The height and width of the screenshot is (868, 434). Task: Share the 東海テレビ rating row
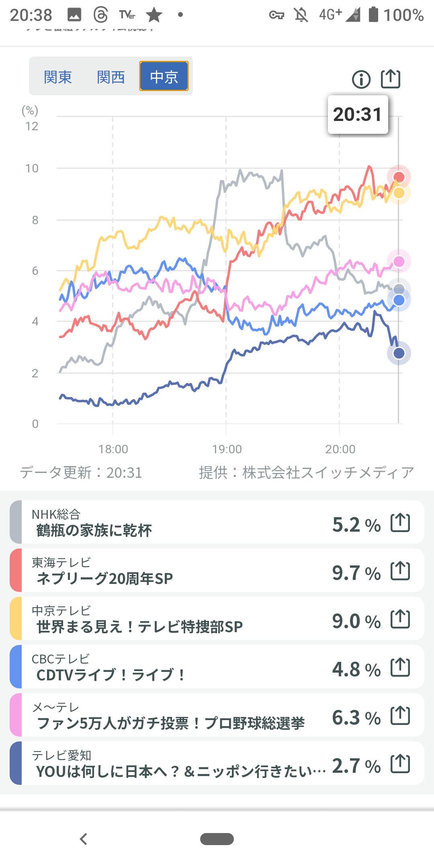click(x=400, y=571)
